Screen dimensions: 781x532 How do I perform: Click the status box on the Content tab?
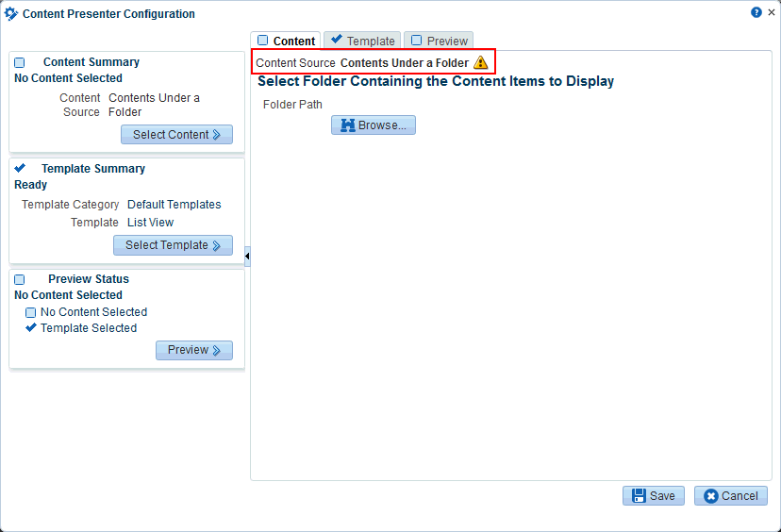[x=262, y=41]
